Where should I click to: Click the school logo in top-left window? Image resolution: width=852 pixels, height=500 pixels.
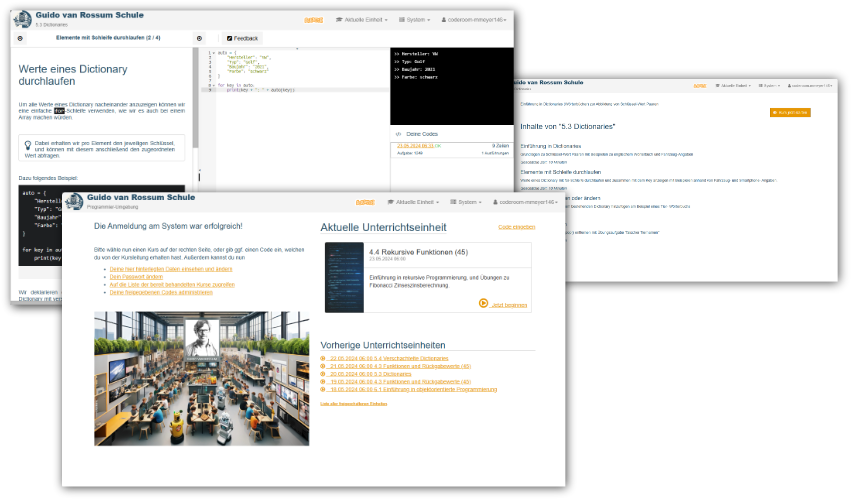22,18
